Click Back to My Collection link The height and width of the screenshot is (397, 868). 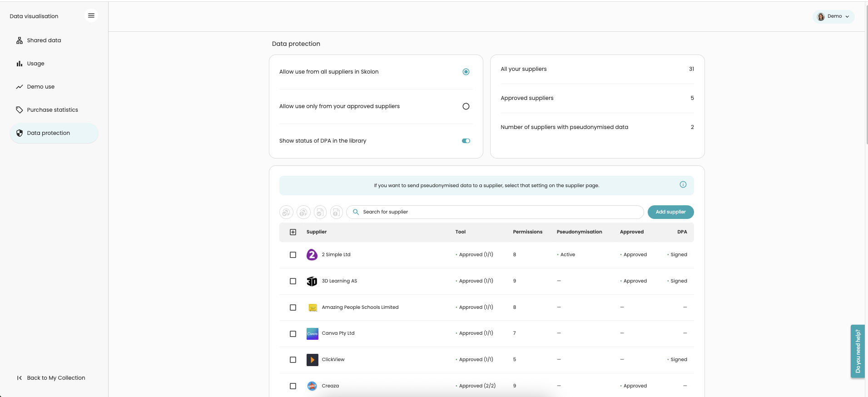coord(55,378)
